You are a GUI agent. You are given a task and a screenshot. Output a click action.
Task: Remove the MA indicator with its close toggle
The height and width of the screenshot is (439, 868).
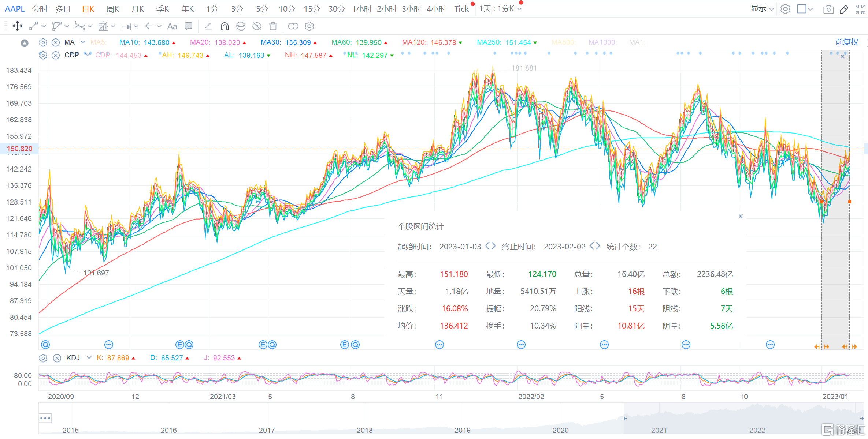tap(56, 42)
